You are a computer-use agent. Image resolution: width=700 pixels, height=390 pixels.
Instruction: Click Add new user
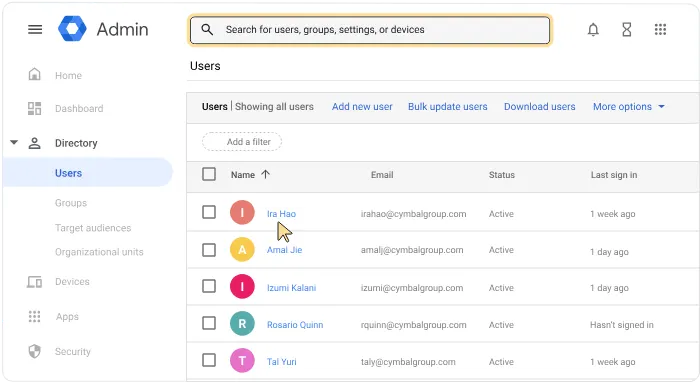tap(362, 107)
